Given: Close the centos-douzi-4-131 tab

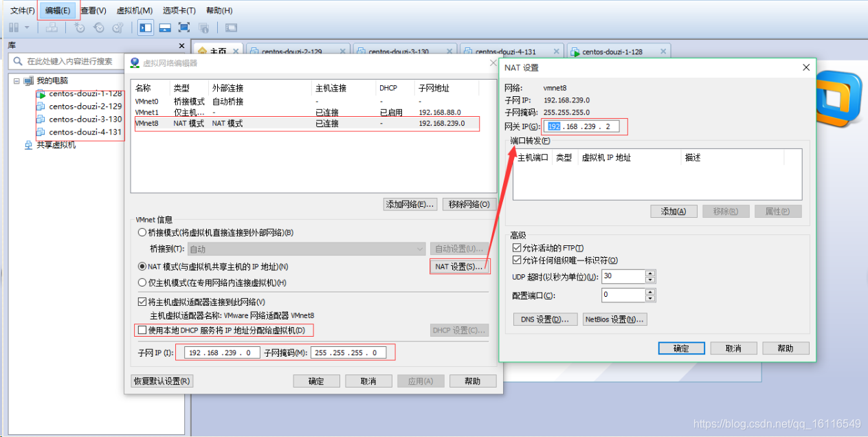Looking at the screenshot, I should (x=557, y=52).
